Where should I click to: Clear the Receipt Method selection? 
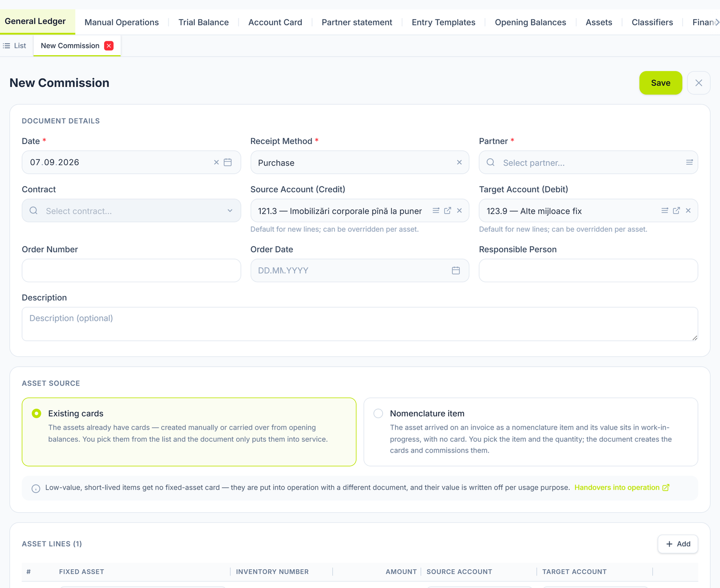[x=459, y=162]
